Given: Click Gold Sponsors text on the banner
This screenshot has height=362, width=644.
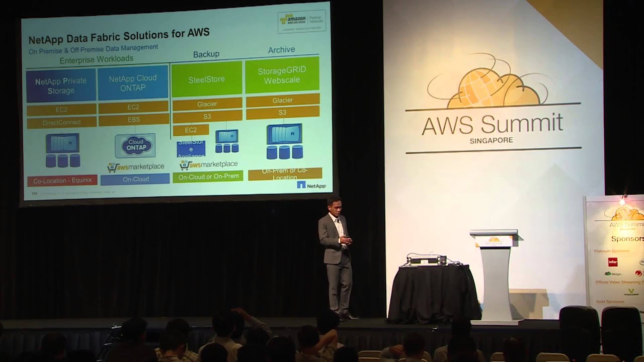Looking at the screenshot, I should pos(610,302).
